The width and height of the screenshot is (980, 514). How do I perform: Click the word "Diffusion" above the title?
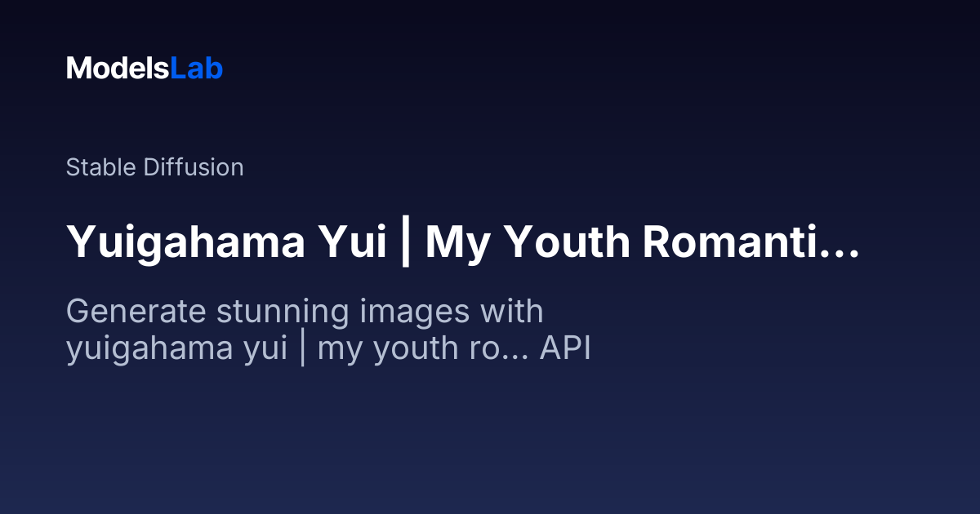pyautogui.click(x=193, y=167)
